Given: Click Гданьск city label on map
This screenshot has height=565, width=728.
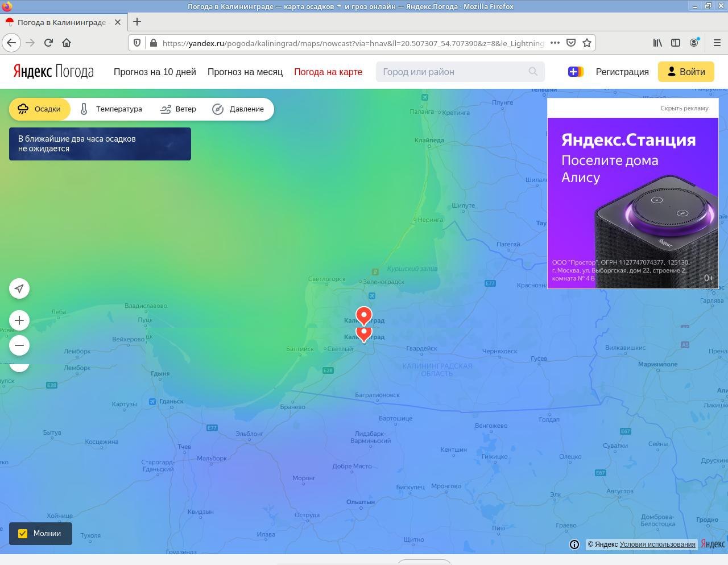Looking at the screenshot, I should pyautogui.click(x=171, y=401).
